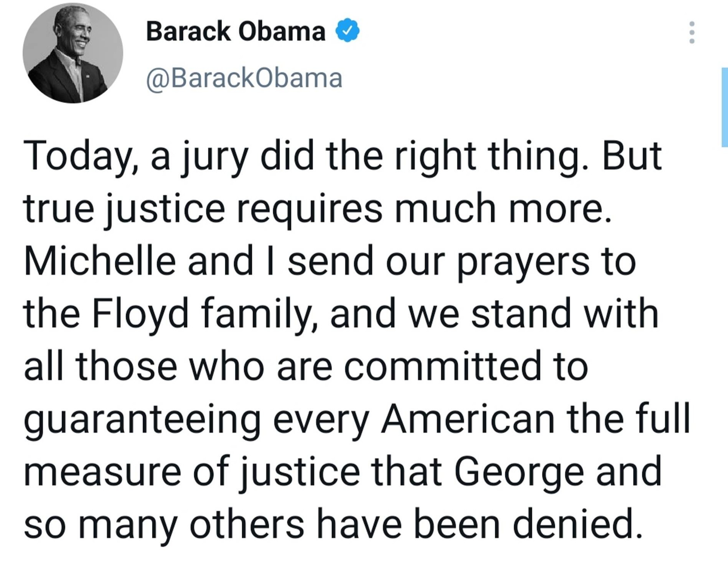Image resolution: width=728 pixels, height=568 pixels.
Task: Click the Barack Obama display name
Action: click(235, 31)
